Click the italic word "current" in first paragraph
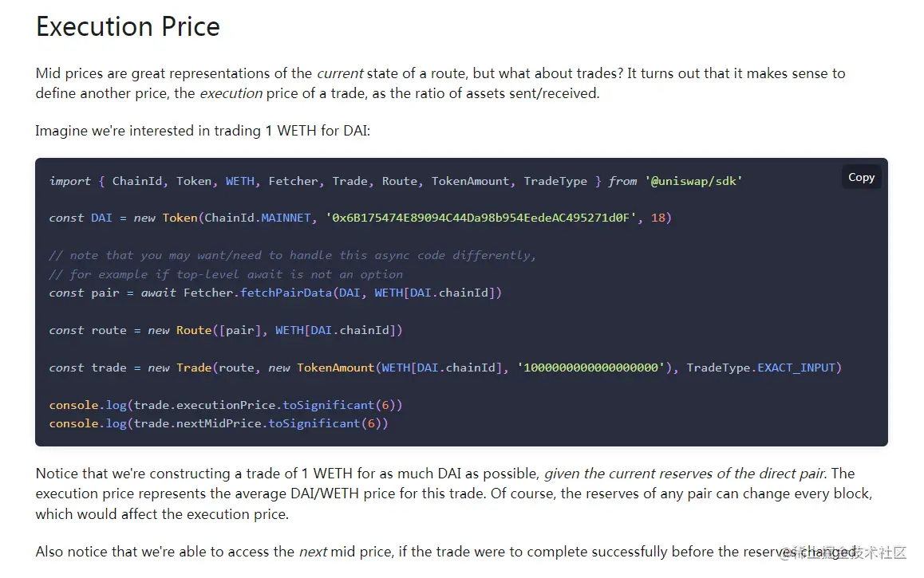The image size is (924, 578). click(340, 73)
